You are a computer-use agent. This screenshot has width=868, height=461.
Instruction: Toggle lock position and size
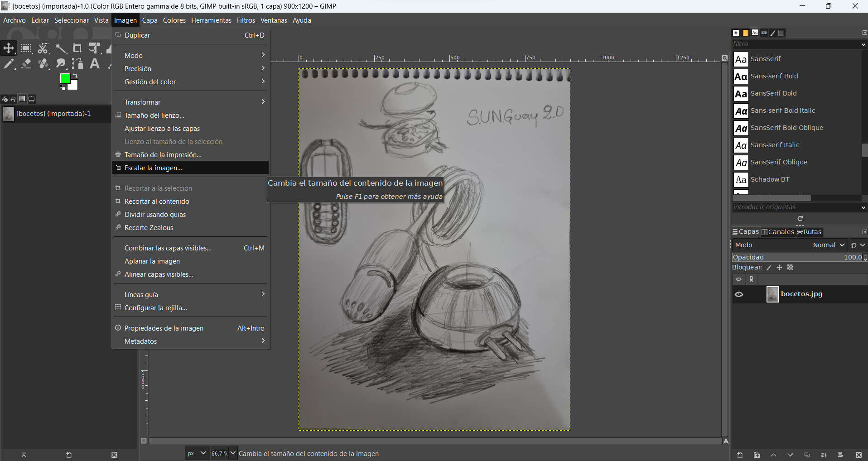[x=779, y=268]
